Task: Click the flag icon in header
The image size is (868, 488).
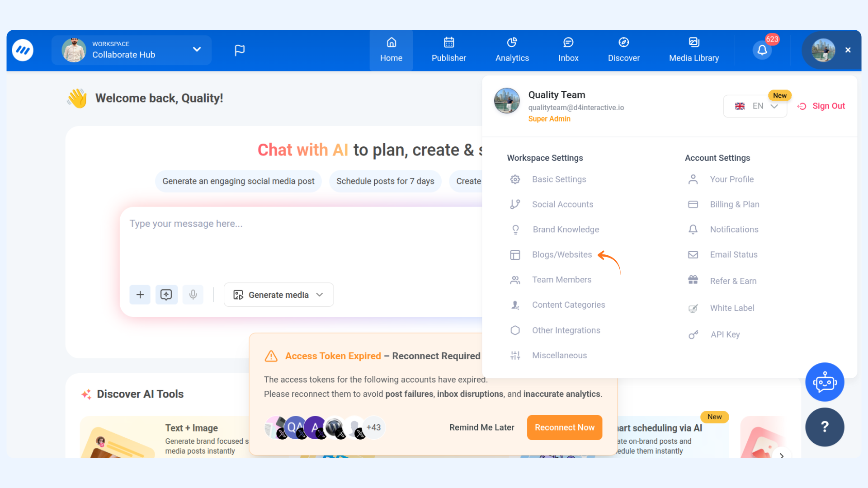Action: (240, 50)
